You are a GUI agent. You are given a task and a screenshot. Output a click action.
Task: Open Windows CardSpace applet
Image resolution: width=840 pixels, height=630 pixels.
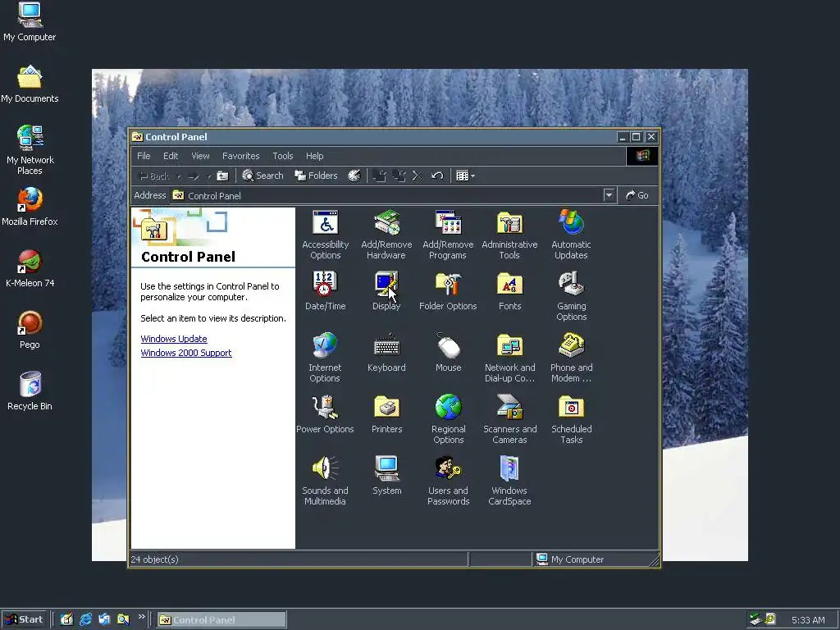pyautogui.click(x=509, y=481)
